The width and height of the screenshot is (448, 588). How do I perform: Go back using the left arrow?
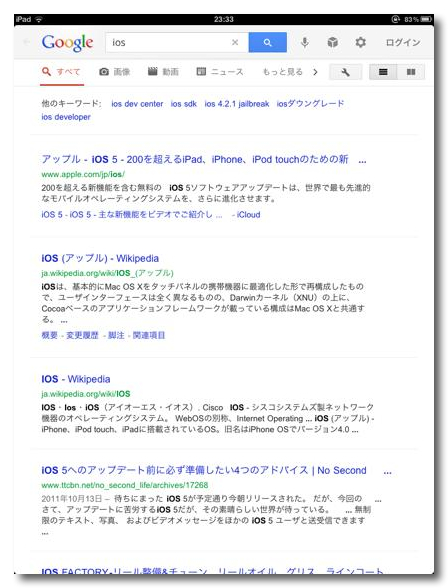(x=27, y=42)
